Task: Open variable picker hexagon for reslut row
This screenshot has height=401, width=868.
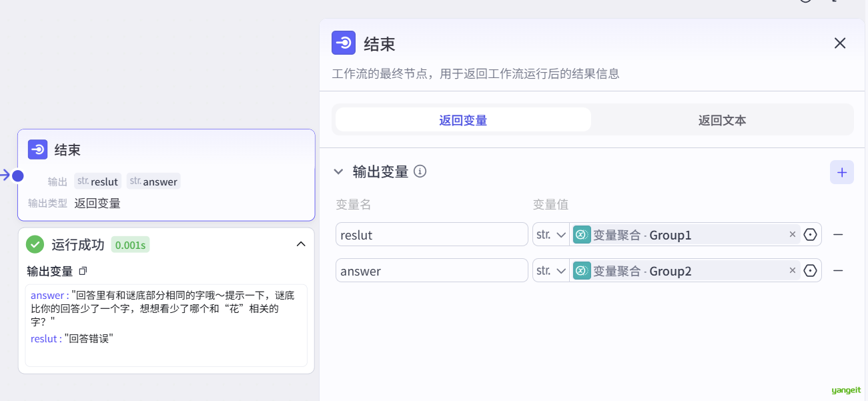Action: click(811, 235)
